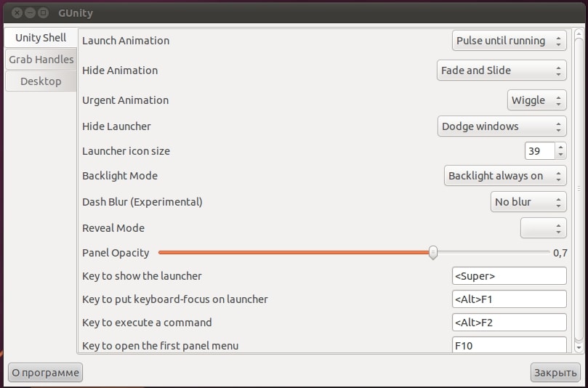Viewport: 588px width, 388px height.
Task: Focus the Key to execute a command field
Action: coord(510,323)
